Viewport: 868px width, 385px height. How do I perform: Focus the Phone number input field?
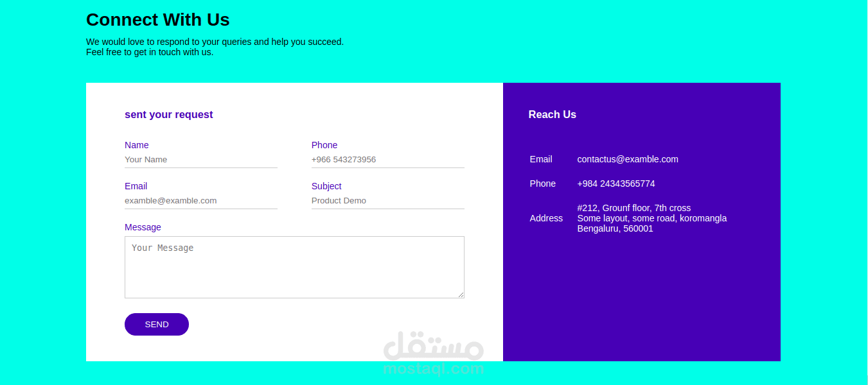pos(388,160)
